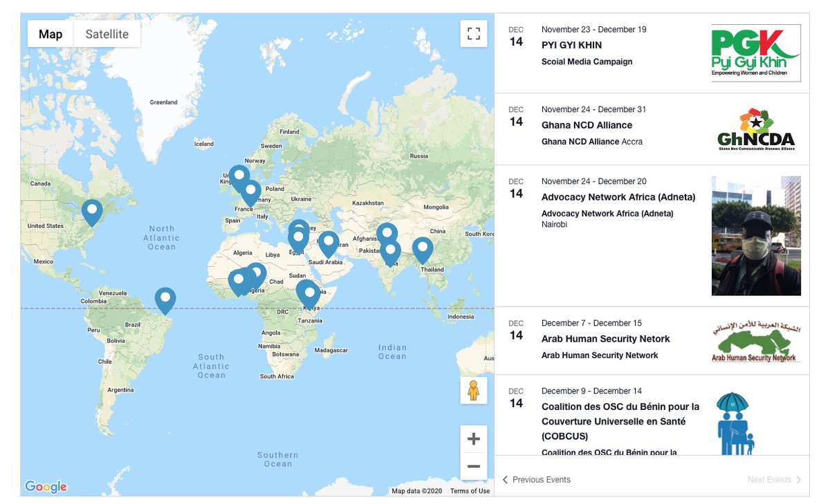Click the map pin over India
Screen dimensions: 830x504
391,253
